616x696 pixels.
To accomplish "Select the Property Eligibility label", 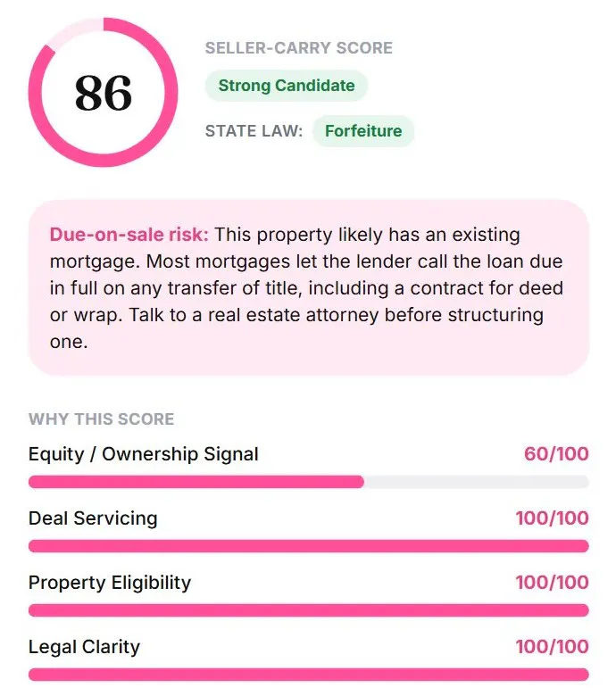I will click(110, 583).
